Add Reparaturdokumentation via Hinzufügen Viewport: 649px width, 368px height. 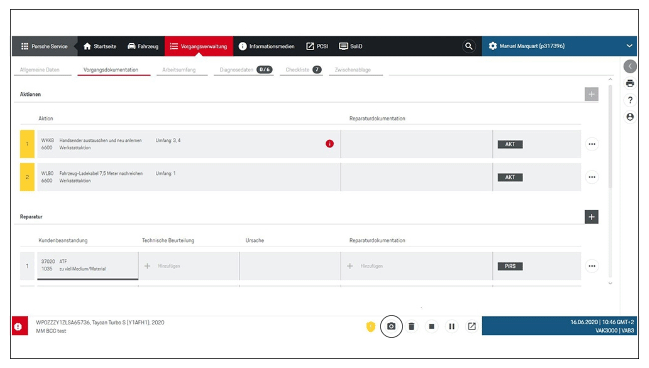[365, 266]
